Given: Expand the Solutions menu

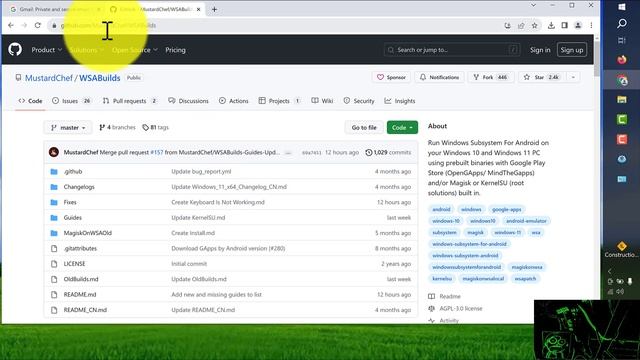Looking at the screenshot, I should coord(87,50).
